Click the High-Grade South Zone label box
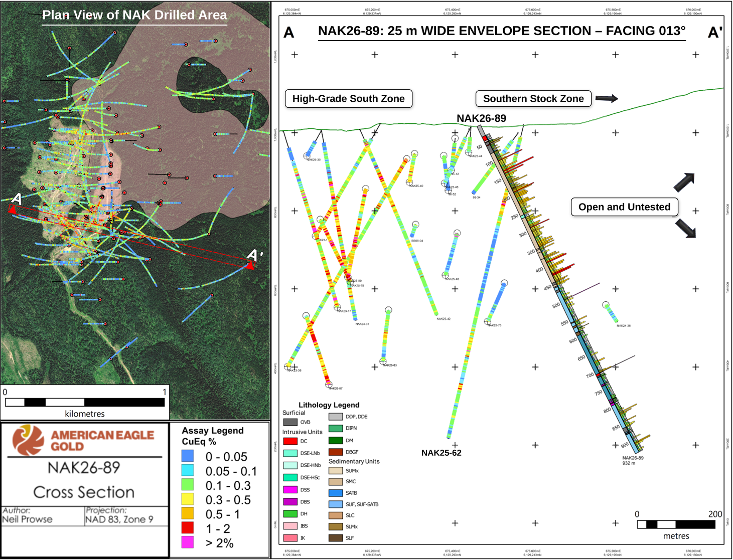This screenshot has height=560, width=733. pos(349,99)
